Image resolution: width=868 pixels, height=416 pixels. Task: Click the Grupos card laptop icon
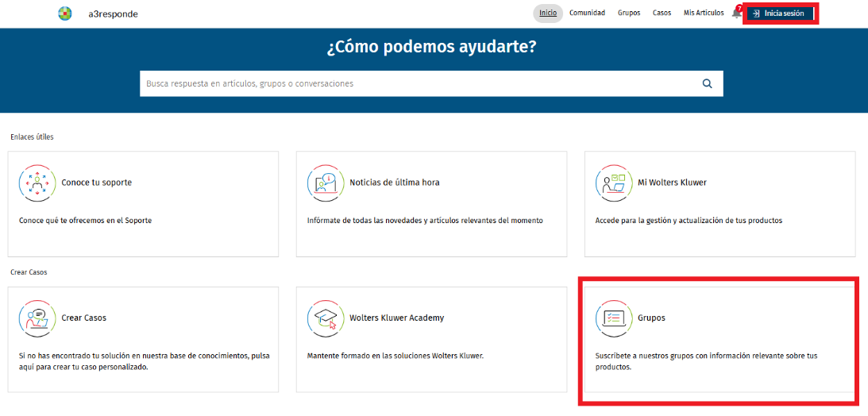[x=614, y=318]
